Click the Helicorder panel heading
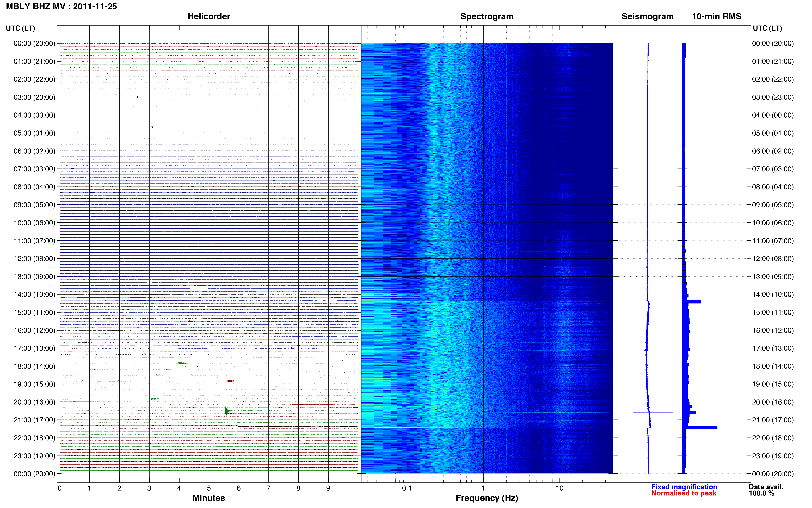 pos(209,16)
